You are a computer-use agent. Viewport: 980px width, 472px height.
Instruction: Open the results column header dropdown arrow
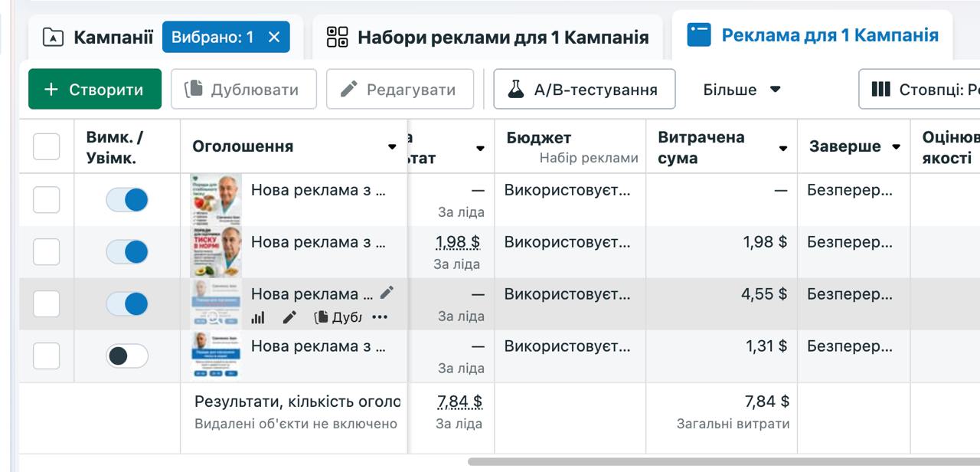480,148
